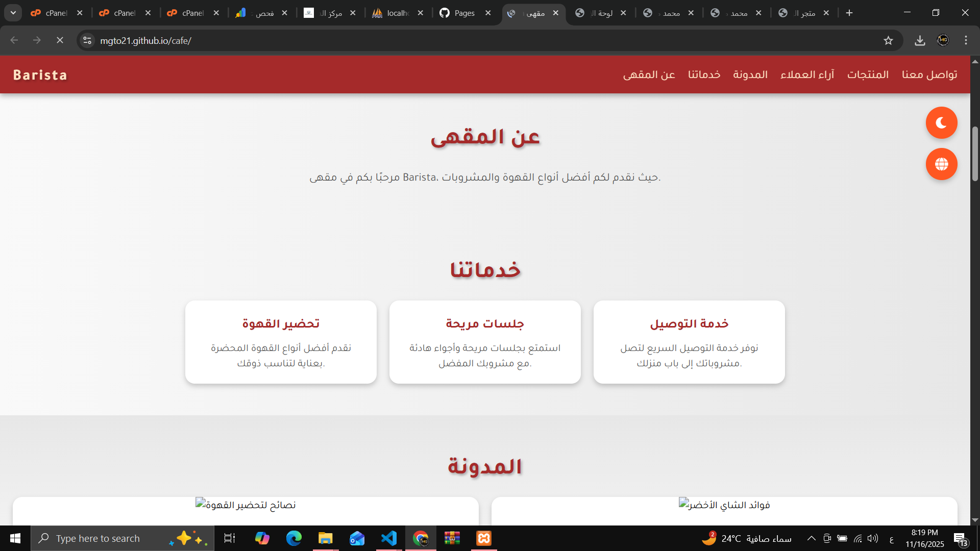Toggle volume icon in system tray
The width and height of the screenshot is (980, 551).
click(x=873, y=538)
